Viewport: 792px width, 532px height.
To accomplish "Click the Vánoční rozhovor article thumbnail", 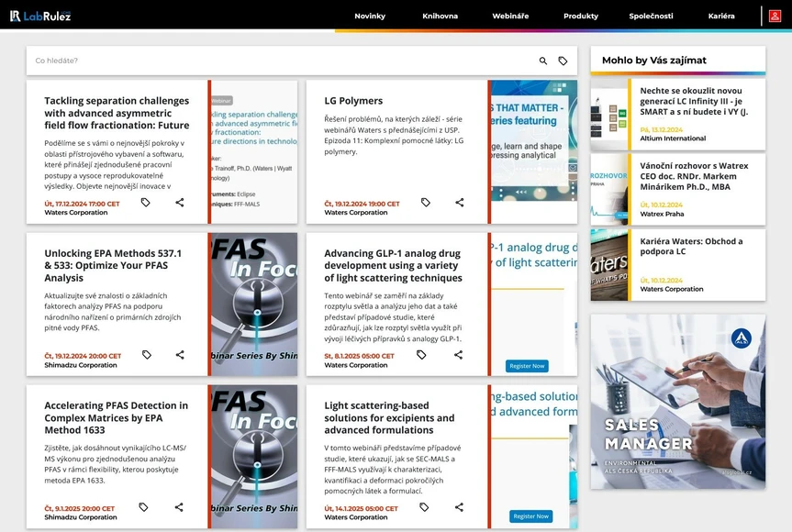I will coord(609,189).
